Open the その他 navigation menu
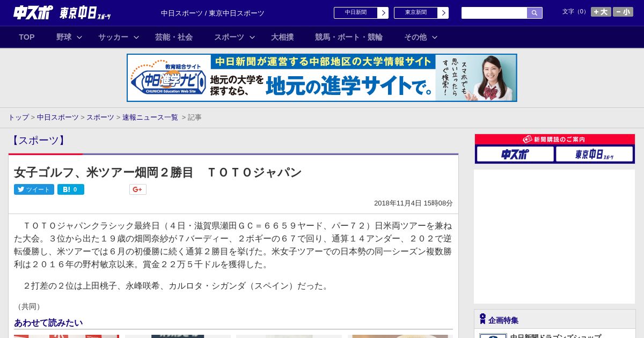 click(x=415, y=37)
